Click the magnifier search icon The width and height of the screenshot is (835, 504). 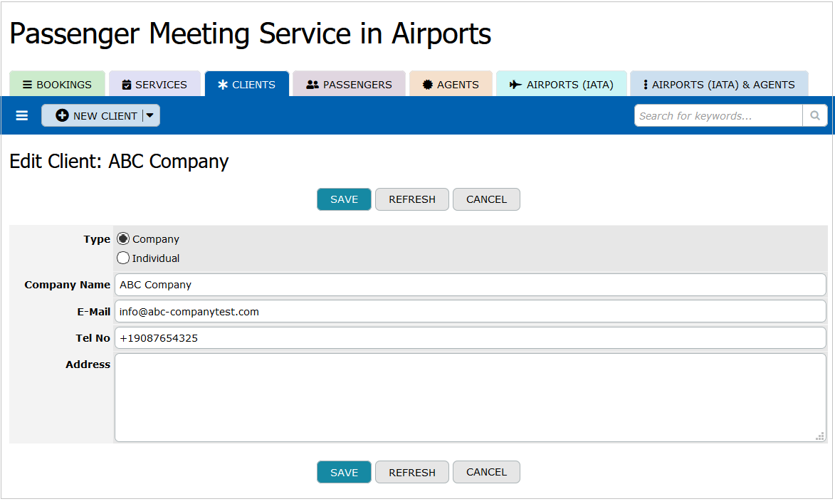[814, 115]
